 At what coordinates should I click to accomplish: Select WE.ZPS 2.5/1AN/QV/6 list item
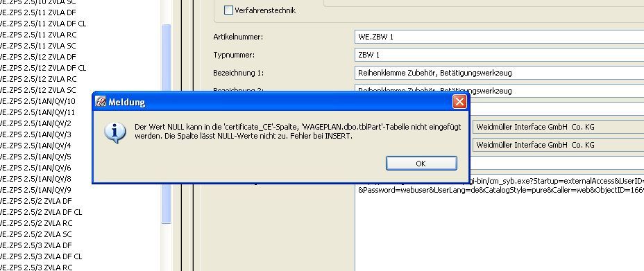pyautogui.click(x=35, y=168)
